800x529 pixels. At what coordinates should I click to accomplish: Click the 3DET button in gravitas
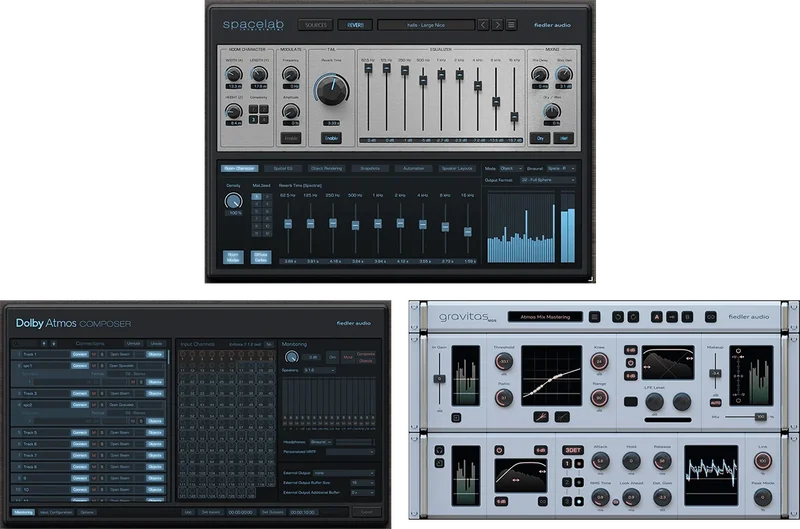(572, 450)
